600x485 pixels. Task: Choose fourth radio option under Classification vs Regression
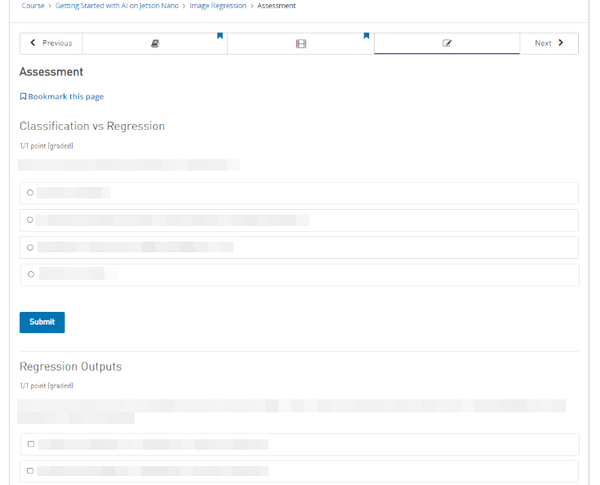(30, 274)
